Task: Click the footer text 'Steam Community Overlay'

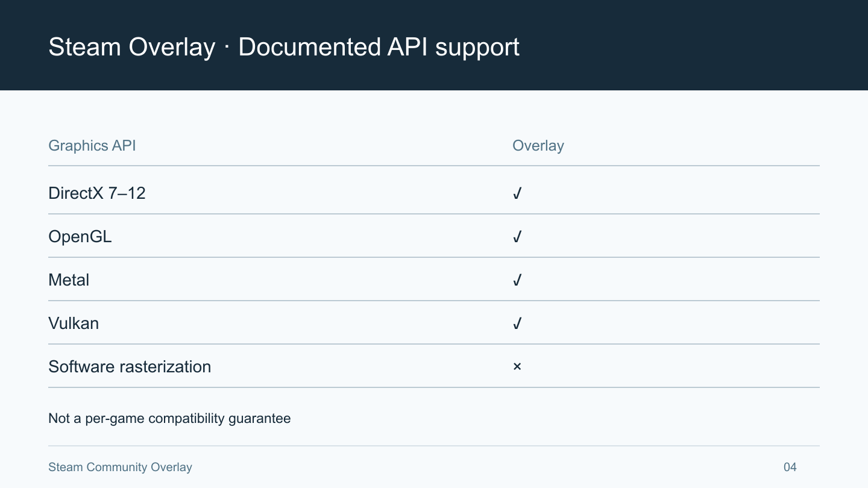Action: (120, 467)
